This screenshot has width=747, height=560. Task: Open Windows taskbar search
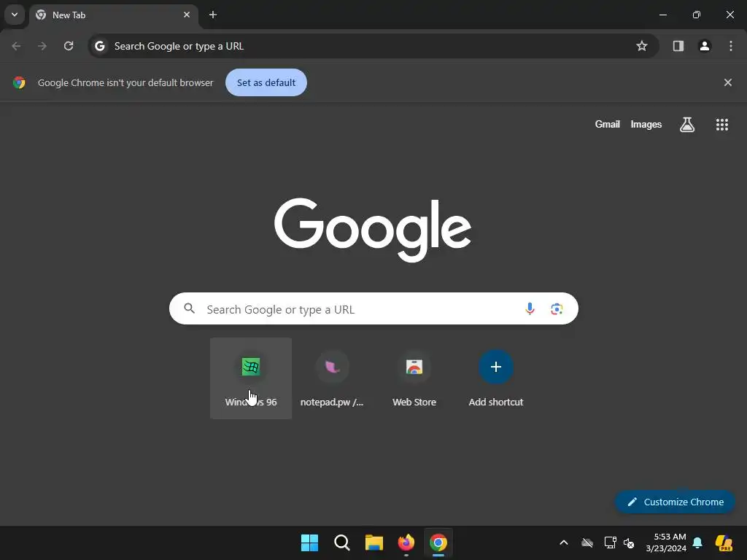click(x=341, y=542)
